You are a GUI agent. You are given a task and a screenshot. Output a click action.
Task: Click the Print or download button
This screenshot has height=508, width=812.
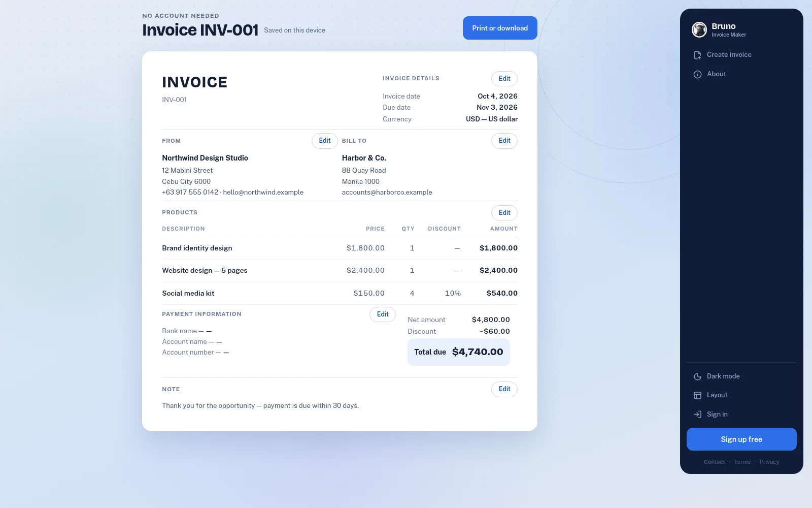click(500, 28)
